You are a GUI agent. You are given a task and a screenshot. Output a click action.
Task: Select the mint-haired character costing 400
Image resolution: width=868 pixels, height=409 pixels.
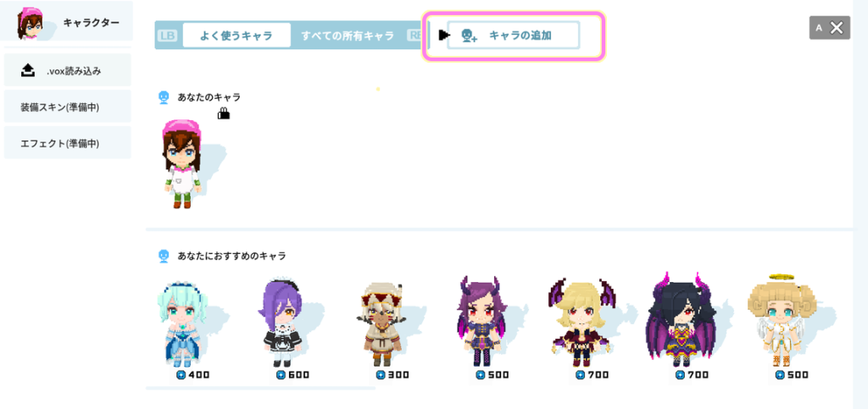(x=181, y=323)
